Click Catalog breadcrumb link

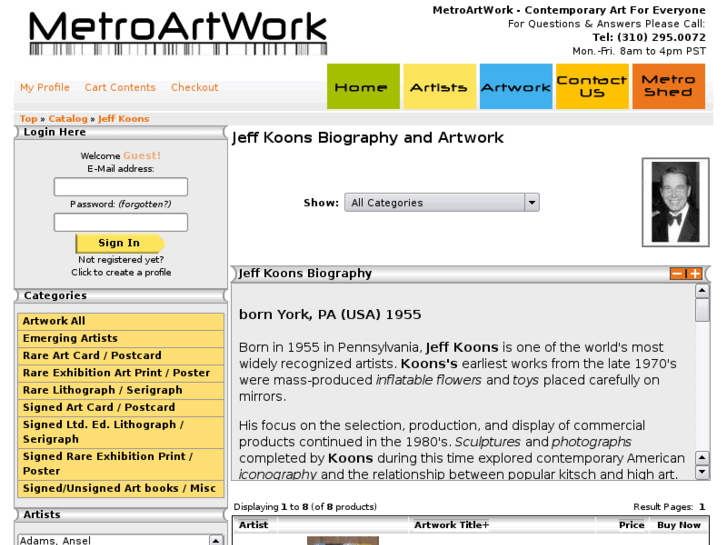coord(68,119)
